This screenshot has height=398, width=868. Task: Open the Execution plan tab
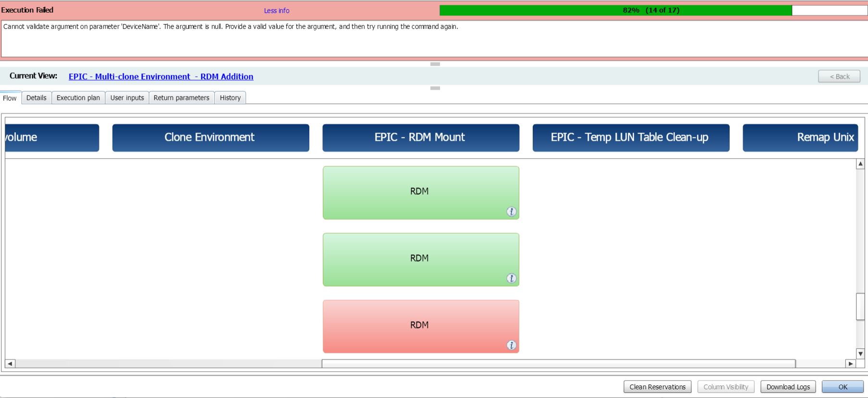[78, 98]
